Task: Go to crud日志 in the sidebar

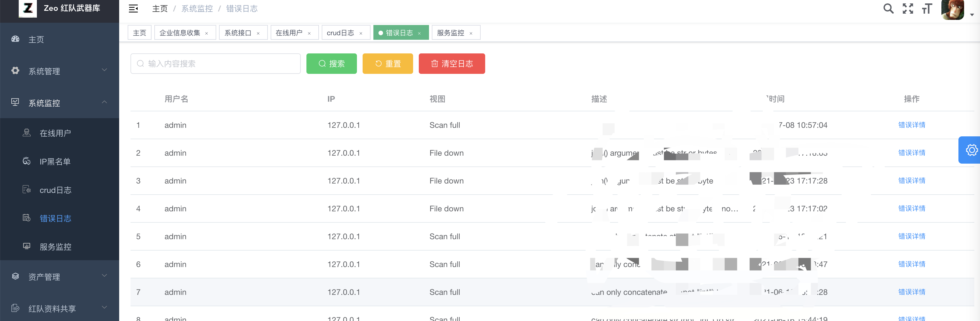Action: click(55, 190)
